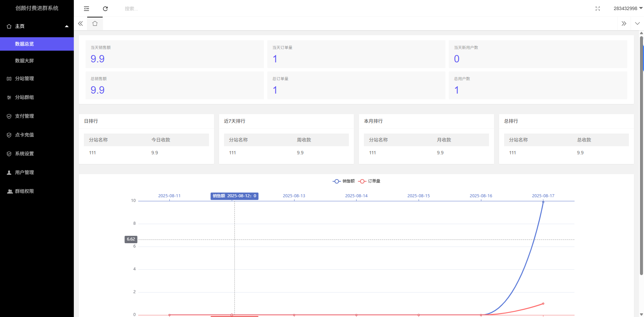Open the 283432998 account dropdown
Screen dimensions: 644x317
point(628,8)
